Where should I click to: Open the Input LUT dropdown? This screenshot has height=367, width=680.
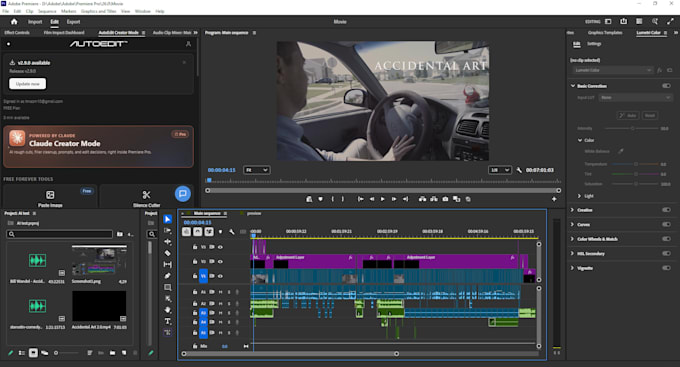click(x=635, y=98)
